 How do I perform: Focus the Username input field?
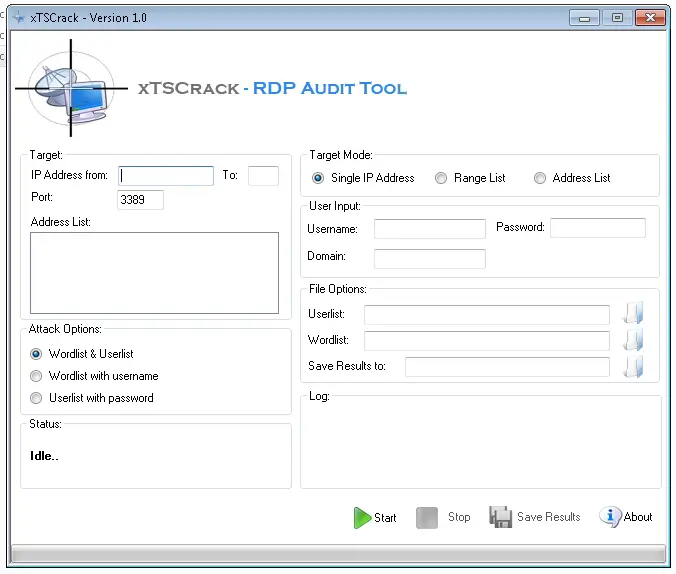pos(429,229)
